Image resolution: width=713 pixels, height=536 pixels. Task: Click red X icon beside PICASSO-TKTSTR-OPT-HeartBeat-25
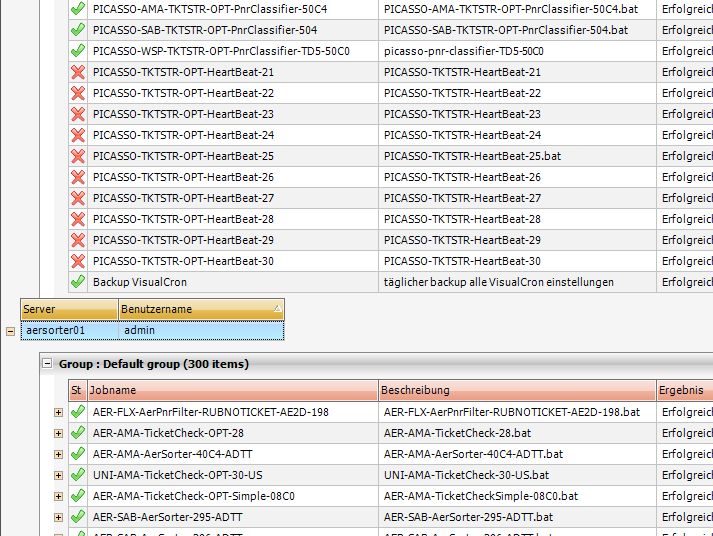pyautogui.click(x=78, y=156)
